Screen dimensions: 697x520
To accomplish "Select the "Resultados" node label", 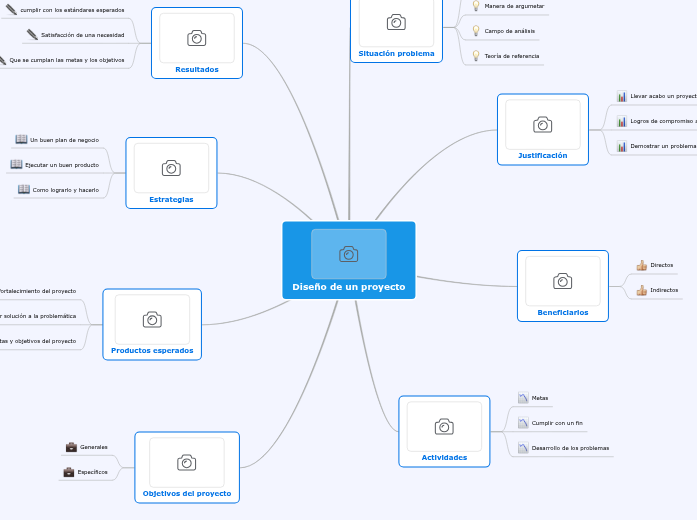I will coord(196,69).
